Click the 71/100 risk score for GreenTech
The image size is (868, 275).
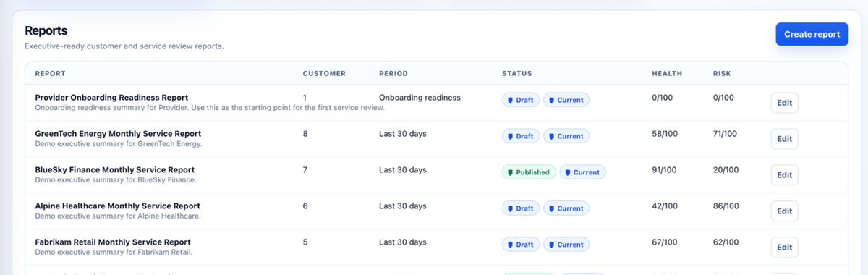coord(725,134)
